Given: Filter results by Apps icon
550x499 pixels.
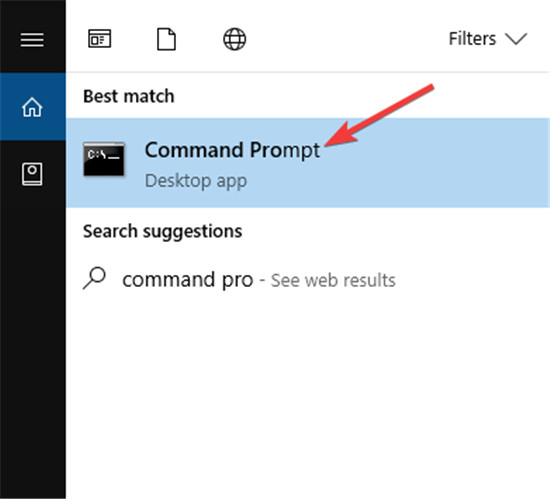Looking at the screenshot, I should coord(100,39).
